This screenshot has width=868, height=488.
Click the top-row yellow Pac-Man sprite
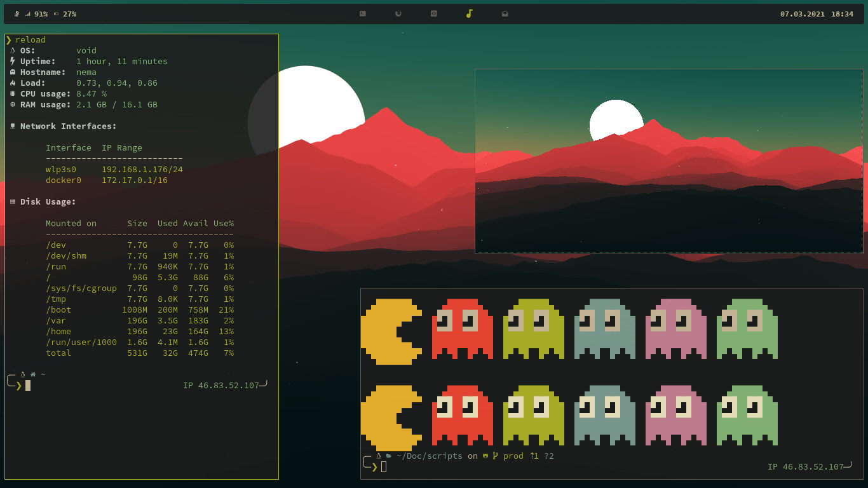point(391,331)
